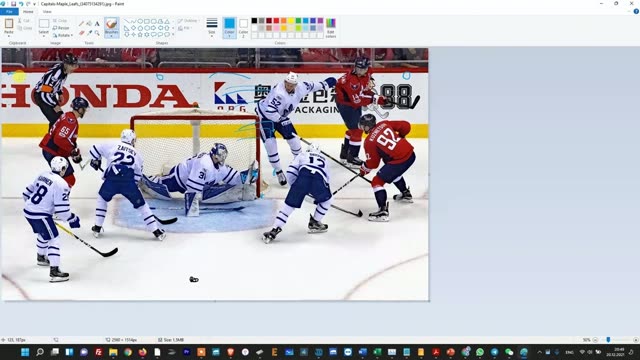Open the shape Outline dropdown

tap(188, 20)
